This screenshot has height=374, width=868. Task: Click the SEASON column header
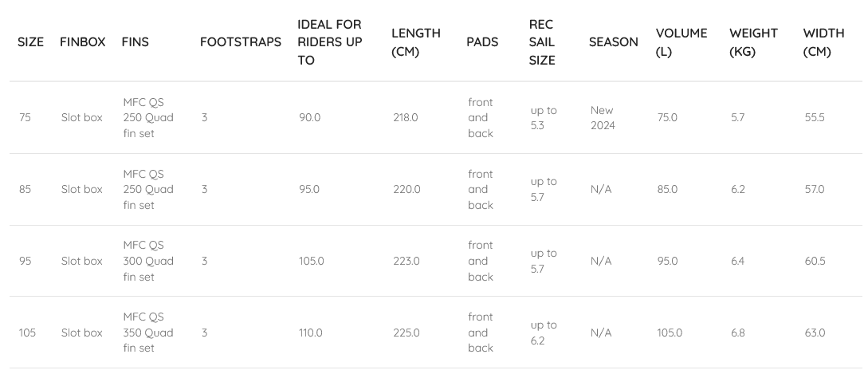(x=613, y=42)
